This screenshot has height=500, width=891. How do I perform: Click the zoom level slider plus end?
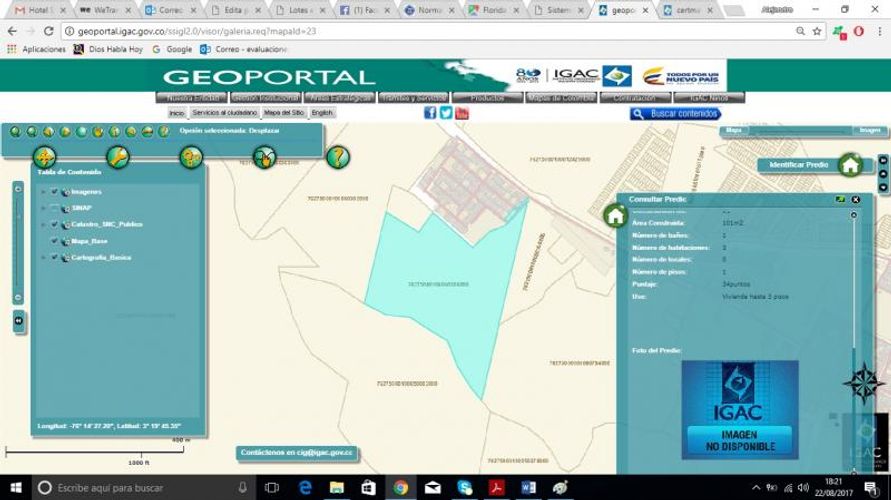pos(18,189)
